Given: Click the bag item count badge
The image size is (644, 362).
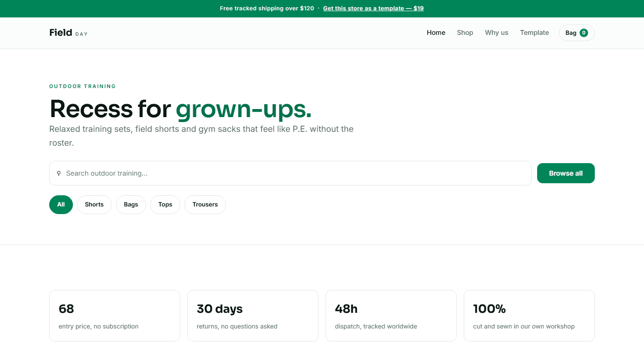Looking at the screenshot, I should click(x=584, y=33).
